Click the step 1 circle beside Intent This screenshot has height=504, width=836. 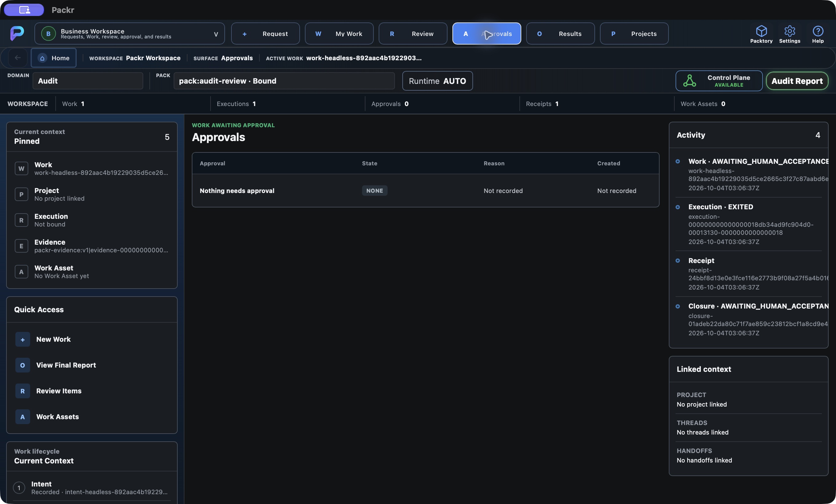(x=19, y=488)
